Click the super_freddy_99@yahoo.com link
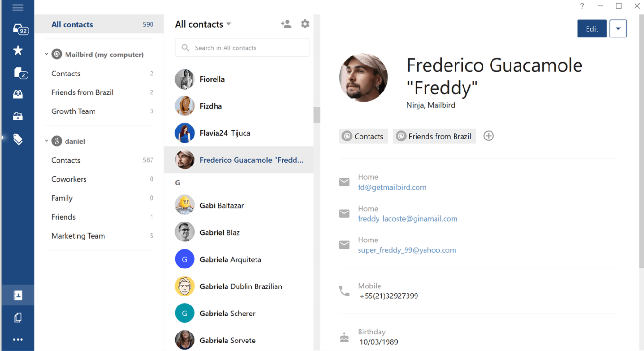This screenshot has height=351, width=644. point(407,250)
